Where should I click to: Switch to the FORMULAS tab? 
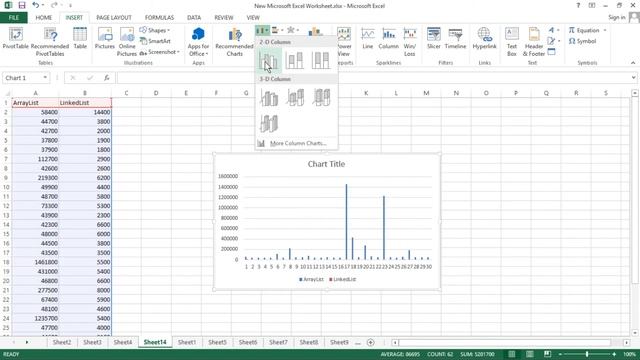159,18
